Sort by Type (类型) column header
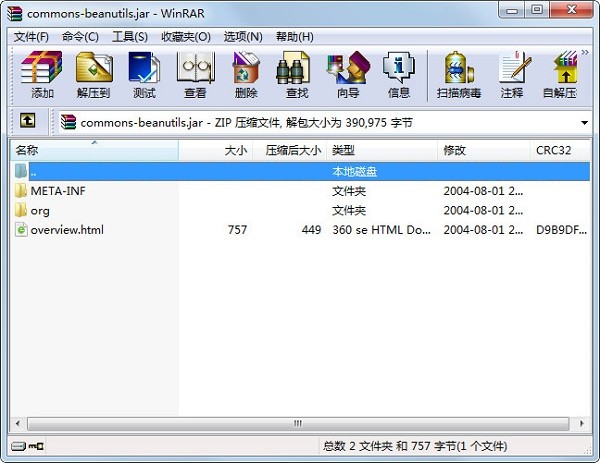600x463 pixels. point(382,150)
